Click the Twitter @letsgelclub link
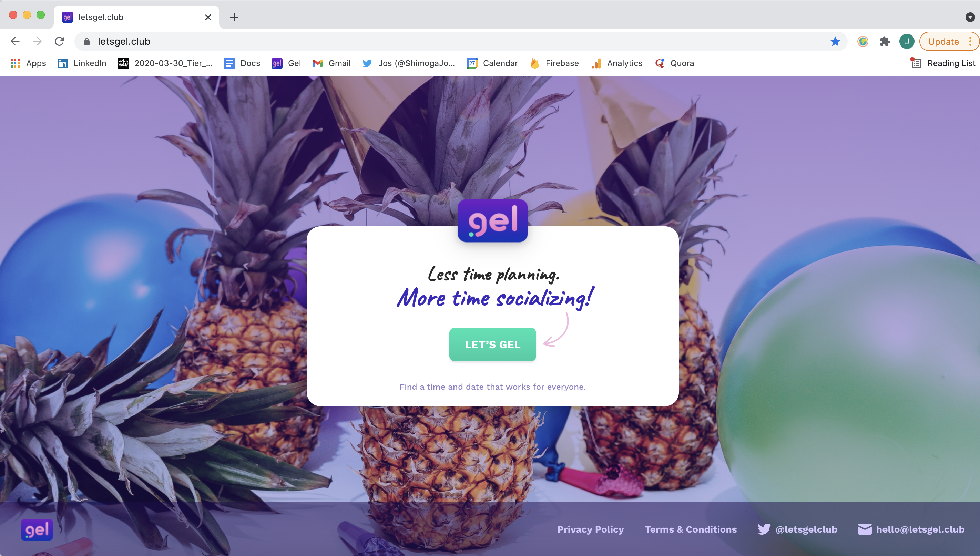The image size is (980, 556). [797, 529]
